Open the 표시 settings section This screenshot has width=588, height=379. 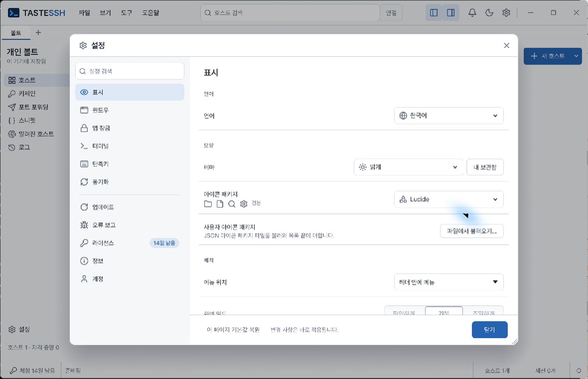click(130, 92)
